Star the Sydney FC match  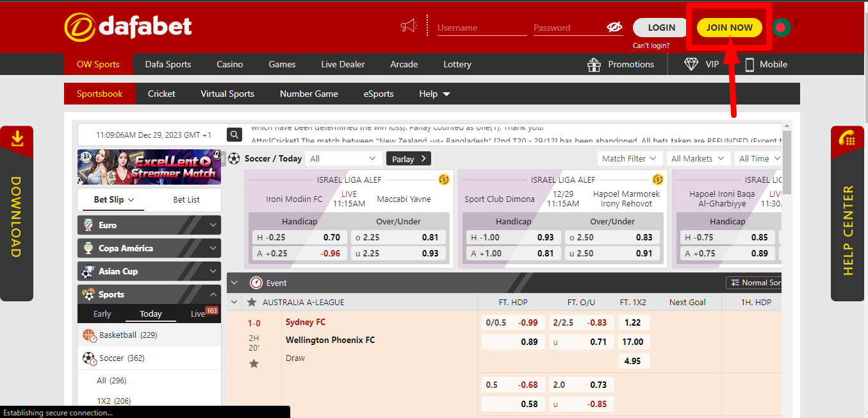pyautogui.click(x=254, y=364)
